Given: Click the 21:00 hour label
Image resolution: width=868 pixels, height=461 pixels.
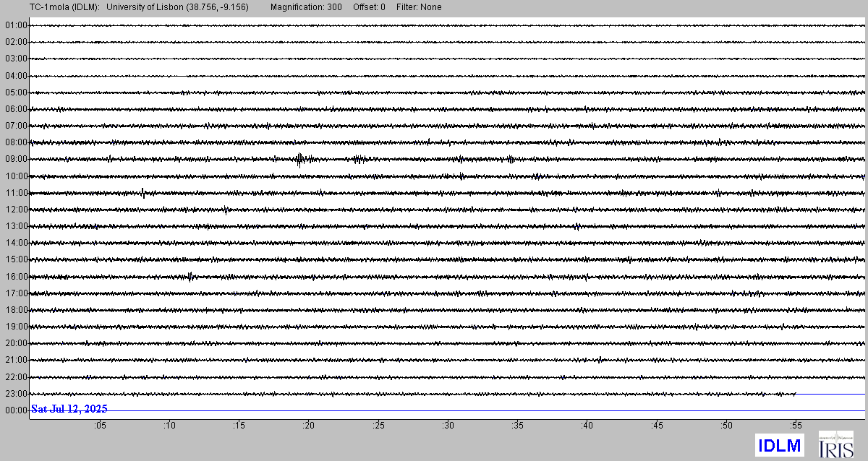Looking at the screenshot, I should [16, 360].
